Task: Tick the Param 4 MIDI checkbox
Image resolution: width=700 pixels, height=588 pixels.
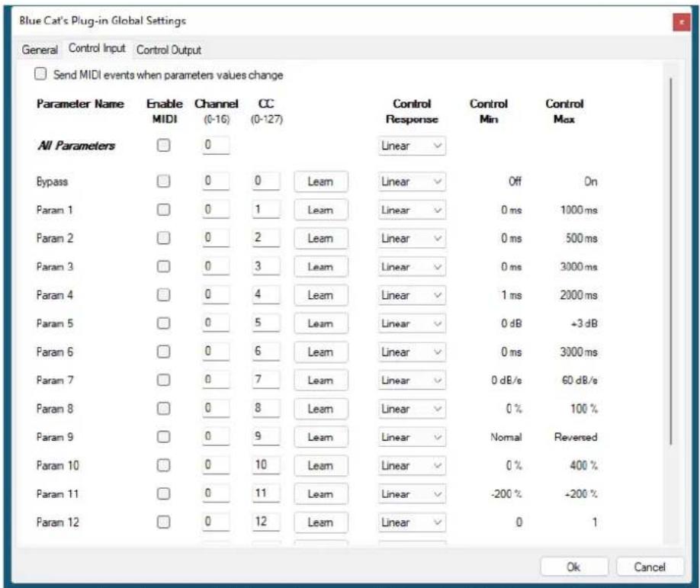Action: 163,294
